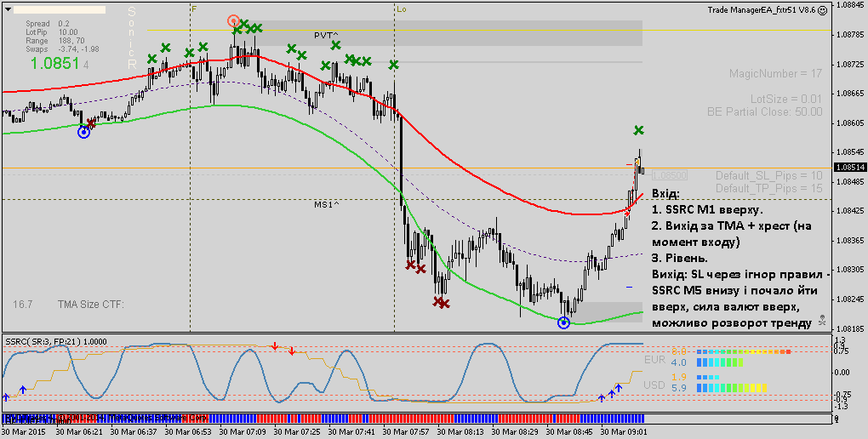Click the EUR 4.0 strength color bar
The width and height of the screenshot is (868, 439).
click(720, 362)
